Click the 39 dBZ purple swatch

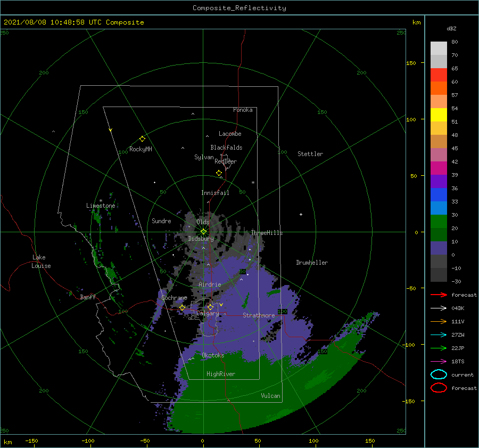(x=439, y=181)
